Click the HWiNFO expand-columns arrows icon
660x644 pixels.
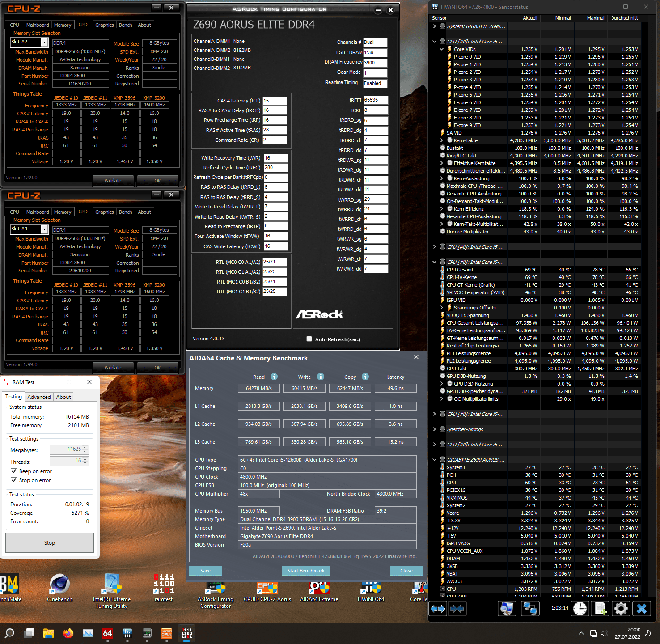[x=438, y=609]
